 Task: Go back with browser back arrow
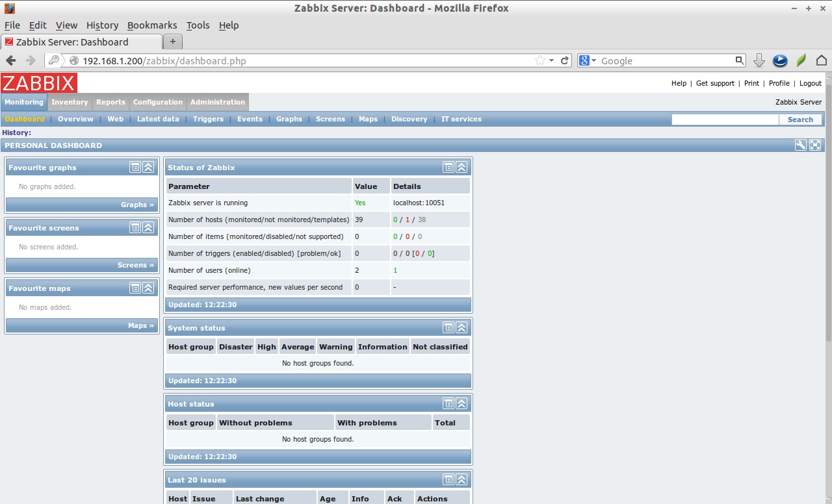pos(11,60)
